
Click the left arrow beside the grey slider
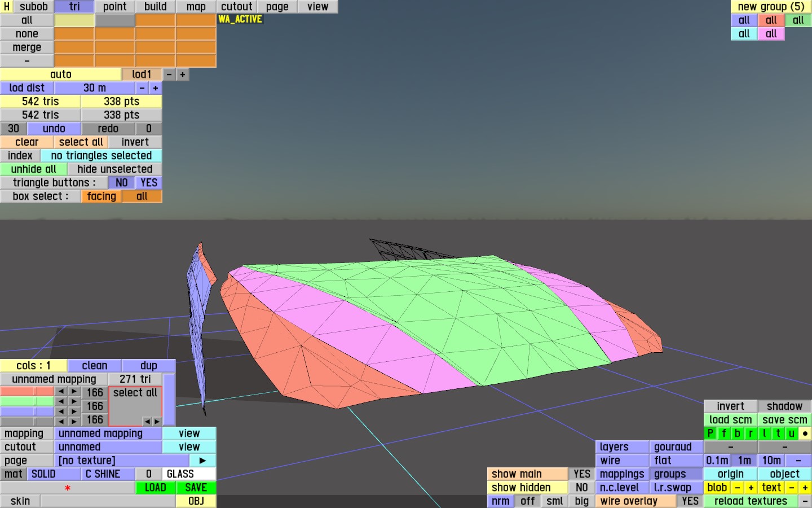61,421
